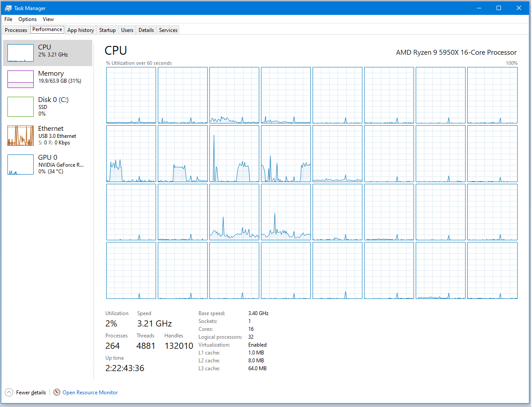Screen dimensions: 532x407
Task: Go to the Startup tab
Action: click(107, 30)
